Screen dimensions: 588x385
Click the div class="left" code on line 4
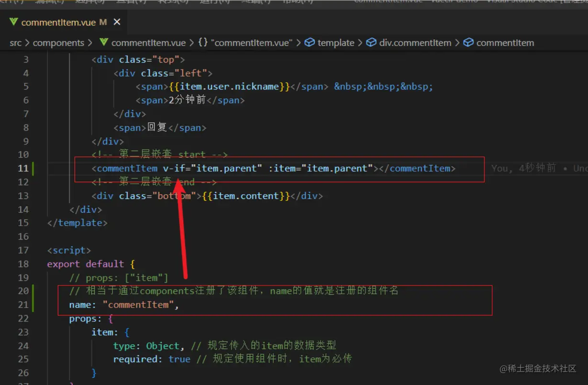coord(163,73)
